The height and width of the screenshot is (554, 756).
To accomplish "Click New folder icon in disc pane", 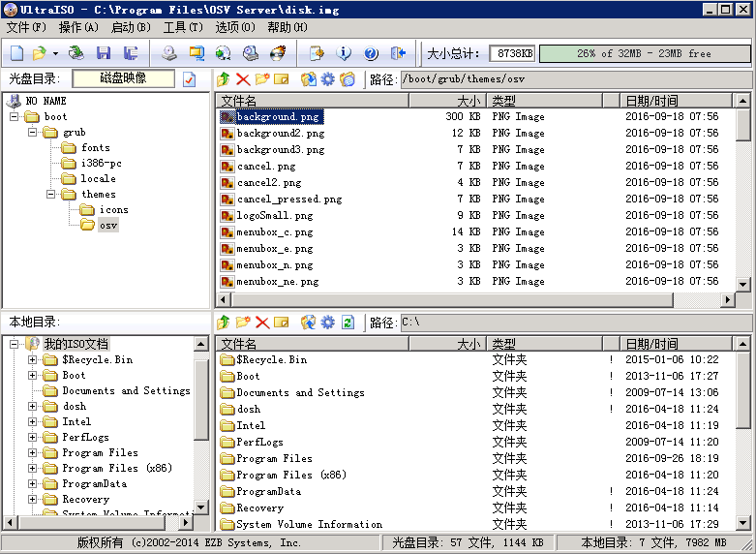I will click(262, 78).
